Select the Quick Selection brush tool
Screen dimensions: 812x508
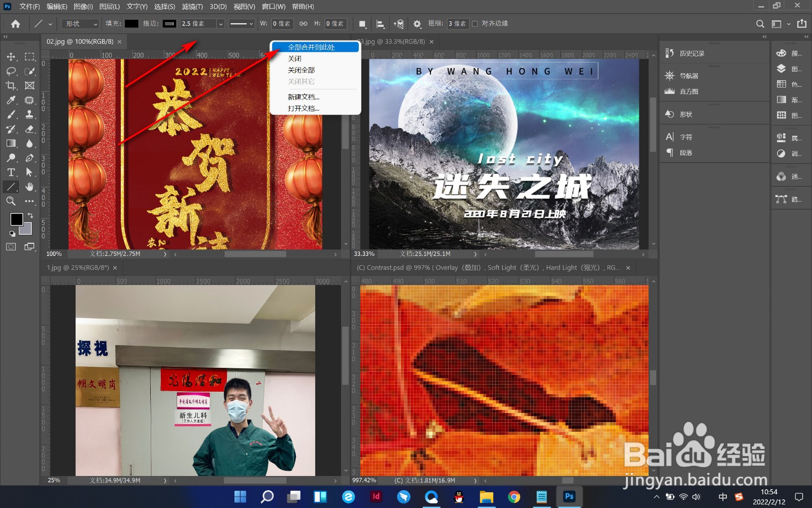pyautogui.click(x=30, y=71)
